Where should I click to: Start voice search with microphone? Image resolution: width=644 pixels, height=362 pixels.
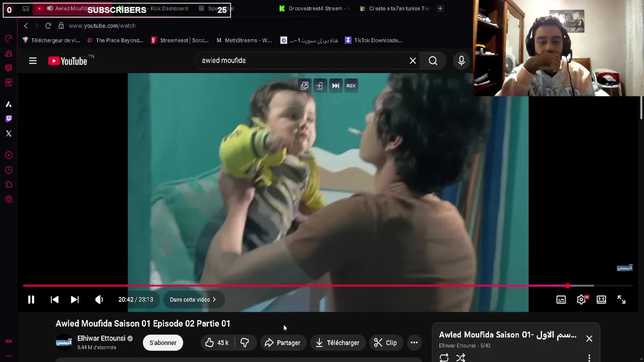pyautogui.click(x=461, y=61)
